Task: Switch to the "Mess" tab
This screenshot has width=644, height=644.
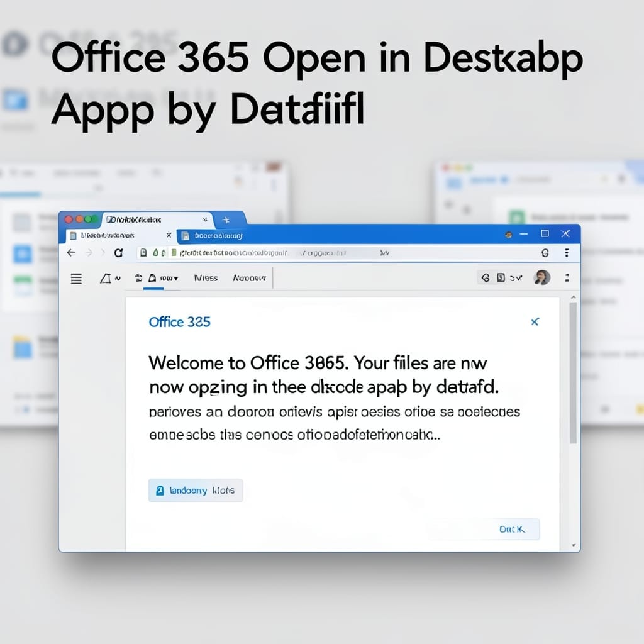Action: [206, 278]
